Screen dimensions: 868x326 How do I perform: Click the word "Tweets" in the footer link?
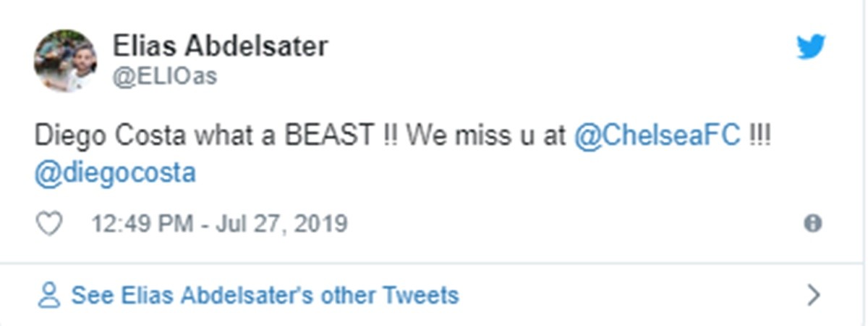pos(420,296)
